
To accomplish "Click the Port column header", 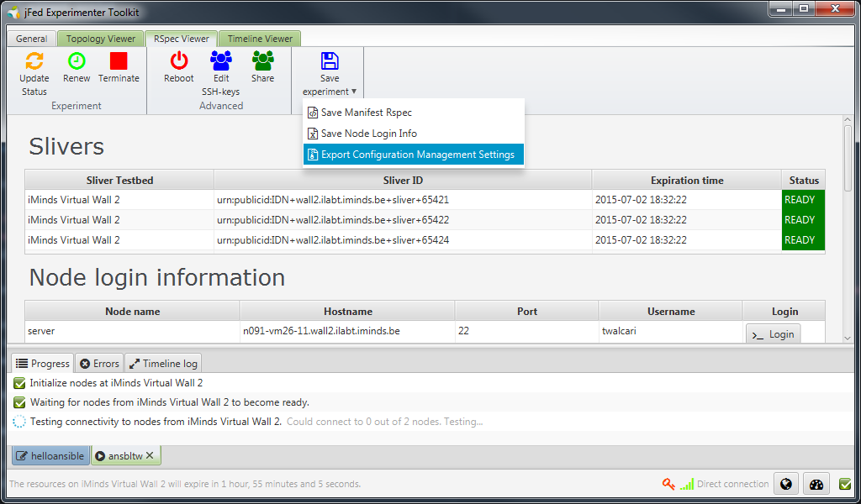I will tap(526, 311).
